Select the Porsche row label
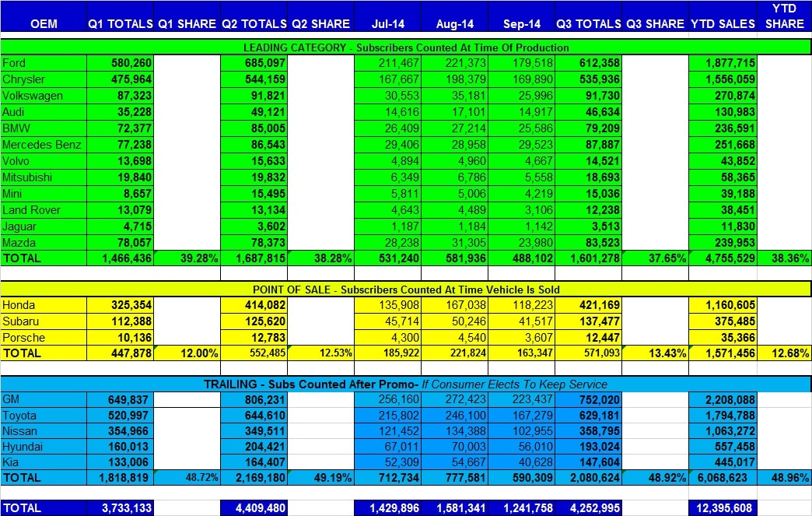This screenshot has width=812, height=516. coord(44,338)
